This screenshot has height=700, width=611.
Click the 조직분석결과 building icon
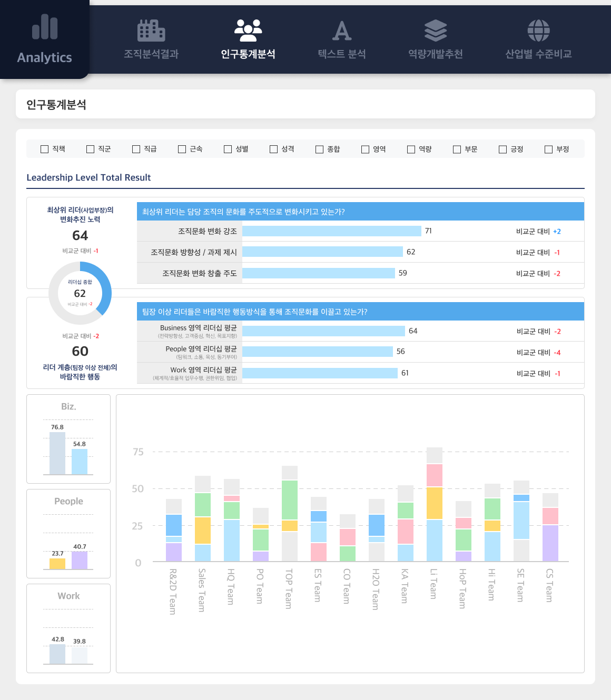151,32
